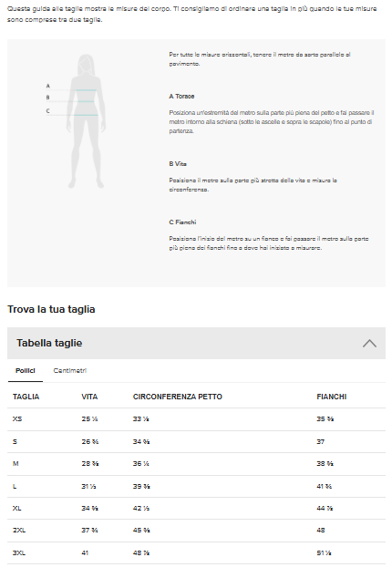Select the XS size row
The image size is (392, 578).
(x=196, y=419)
